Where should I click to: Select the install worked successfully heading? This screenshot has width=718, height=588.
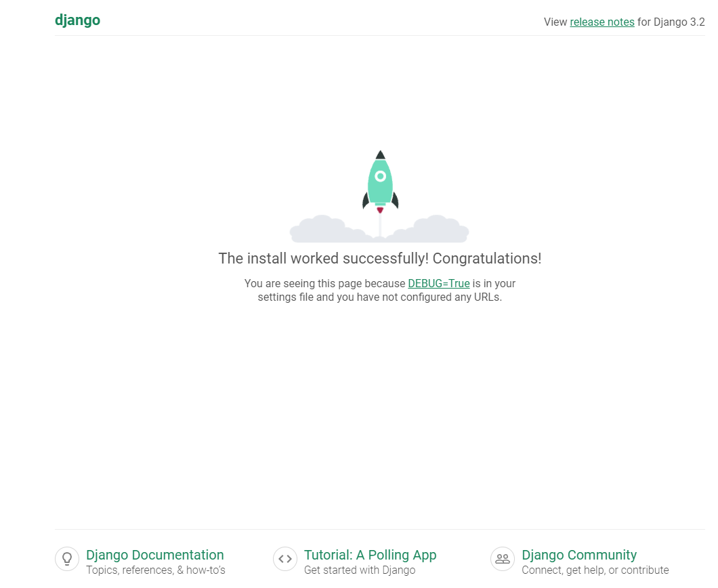[379, 258]
